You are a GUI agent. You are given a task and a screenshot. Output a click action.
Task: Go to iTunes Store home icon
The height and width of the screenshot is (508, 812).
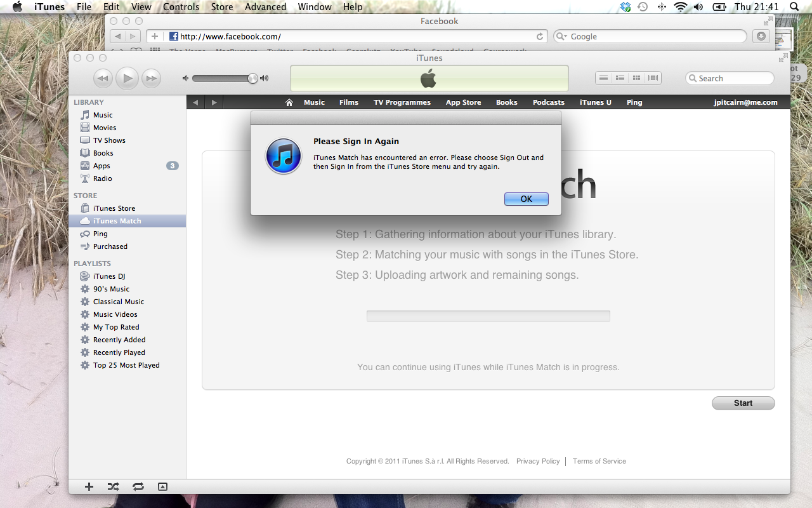289,102
